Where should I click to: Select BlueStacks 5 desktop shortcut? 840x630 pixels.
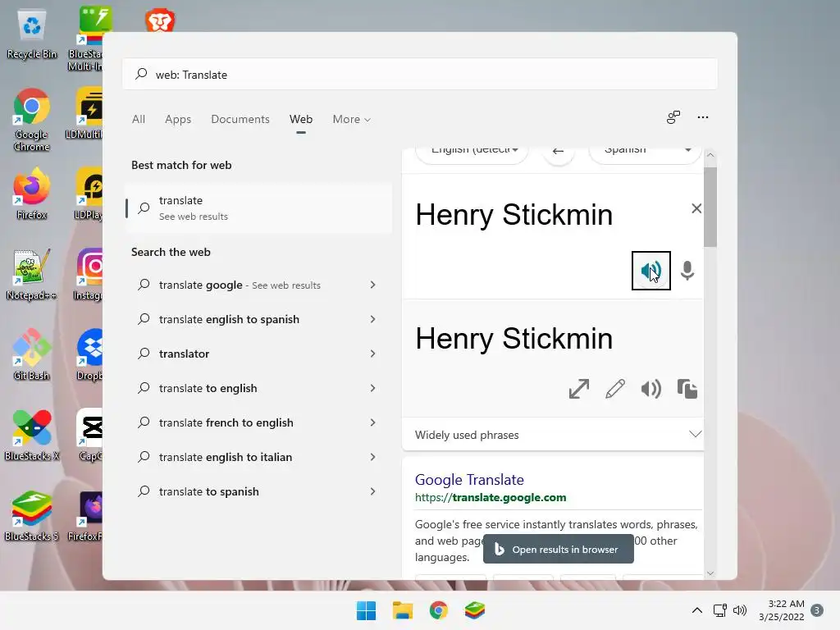coord(32,515)
